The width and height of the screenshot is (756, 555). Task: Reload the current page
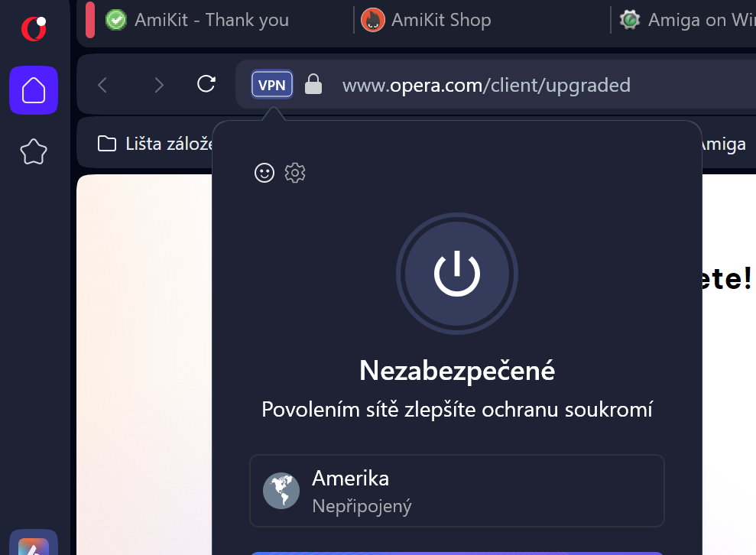206,84
